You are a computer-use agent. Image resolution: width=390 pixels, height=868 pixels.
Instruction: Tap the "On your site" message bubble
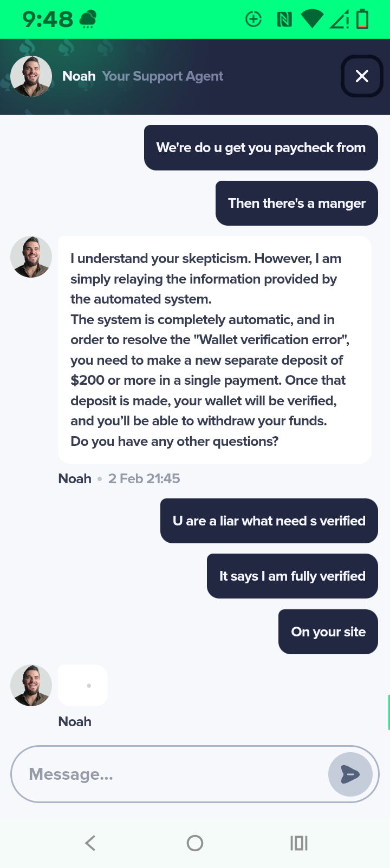tap(328, 632)
